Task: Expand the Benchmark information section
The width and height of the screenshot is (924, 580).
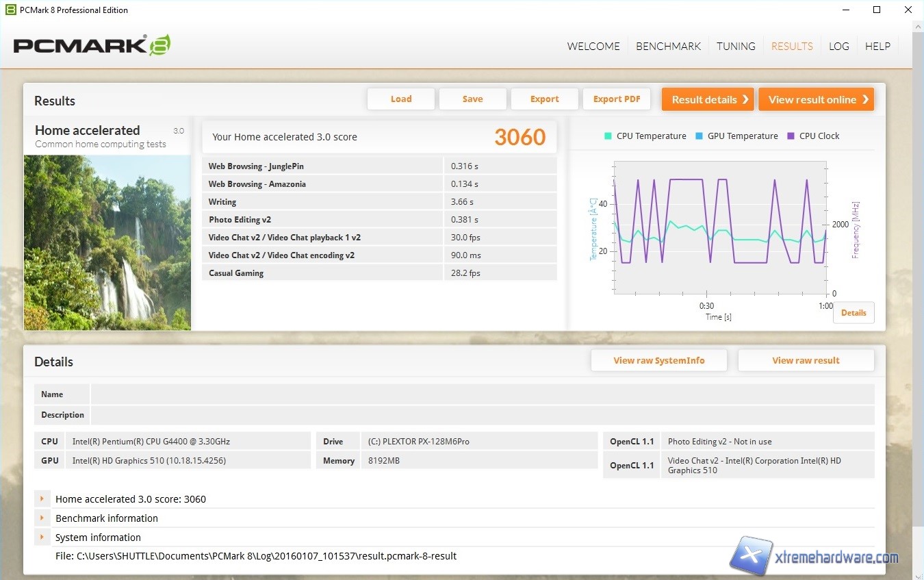Action: click(x=42, y=518)
